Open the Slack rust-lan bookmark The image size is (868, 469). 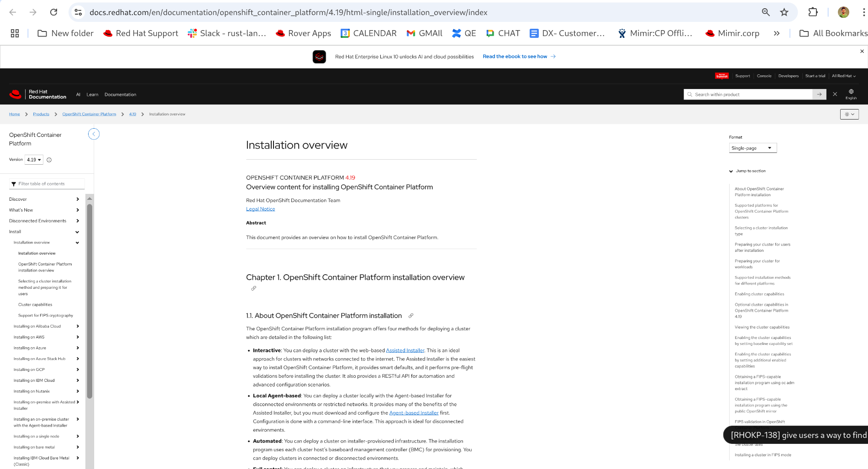pos(227,33)
